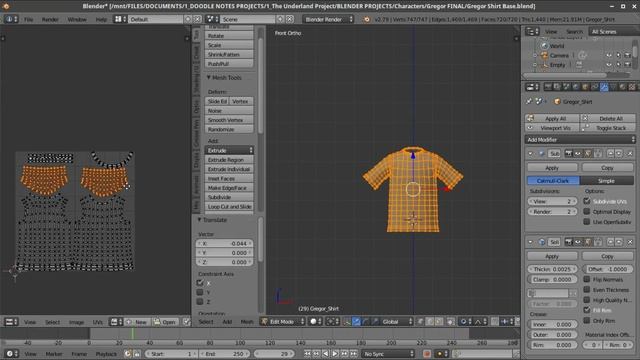This screenshot has width=640, height=360.
Task: Select the scale manipulator icon
Action: tap(375, 322)
